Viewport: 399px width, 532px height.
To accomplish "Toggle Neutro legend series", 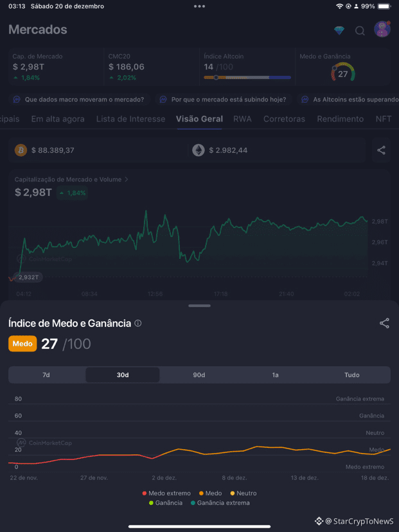I will (243, 493).
